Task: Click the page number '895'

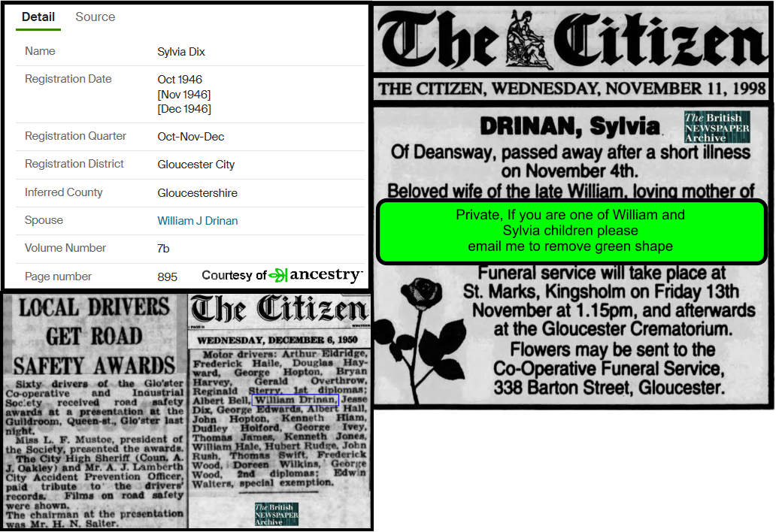Action: (x=168, y=277)
